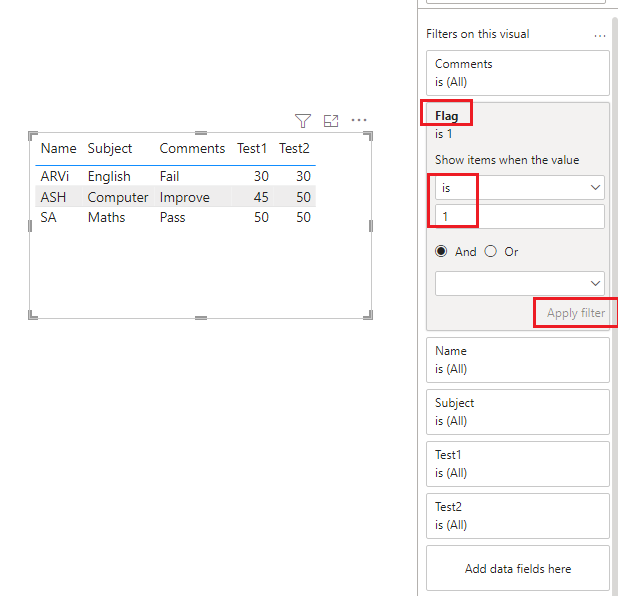Click the Computer subject cell

[118, 197]
